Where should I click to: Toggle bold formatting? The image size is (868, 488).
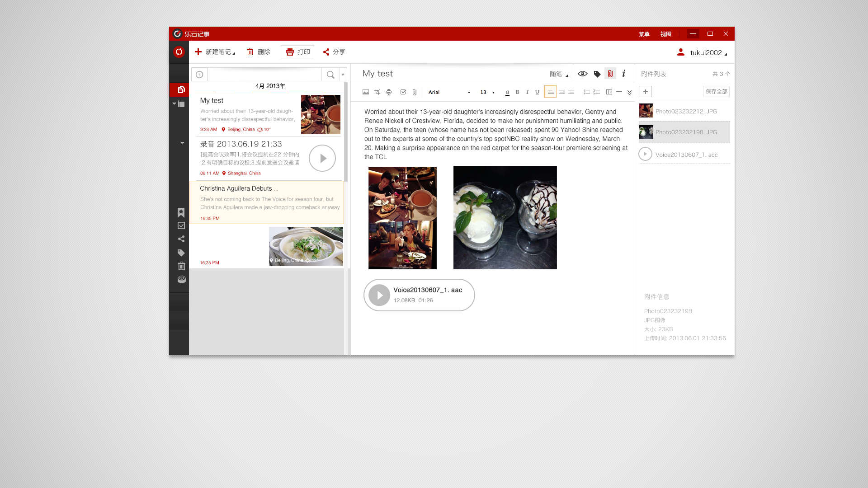[x=517, y=92]
